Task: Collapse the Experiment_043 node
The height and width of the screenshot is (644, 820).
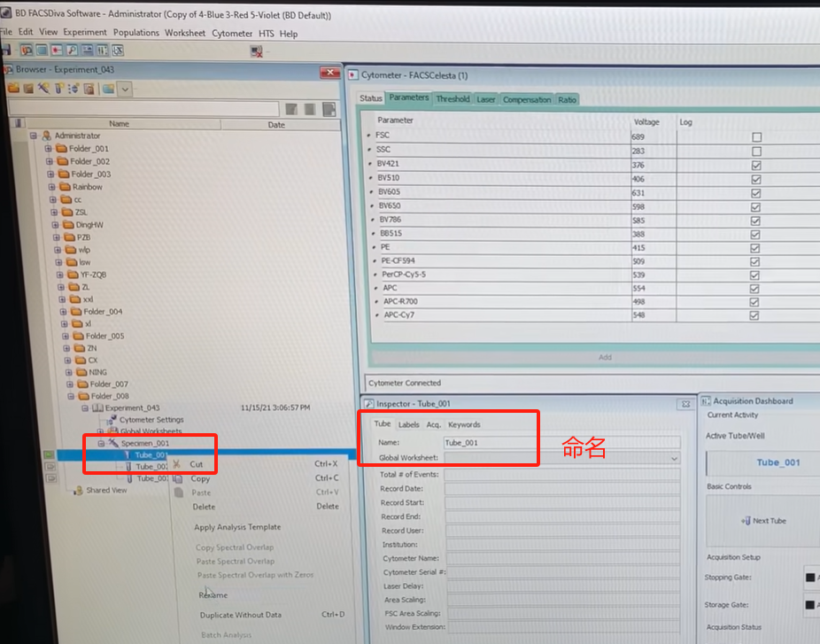Action: [x=85, y=408]
